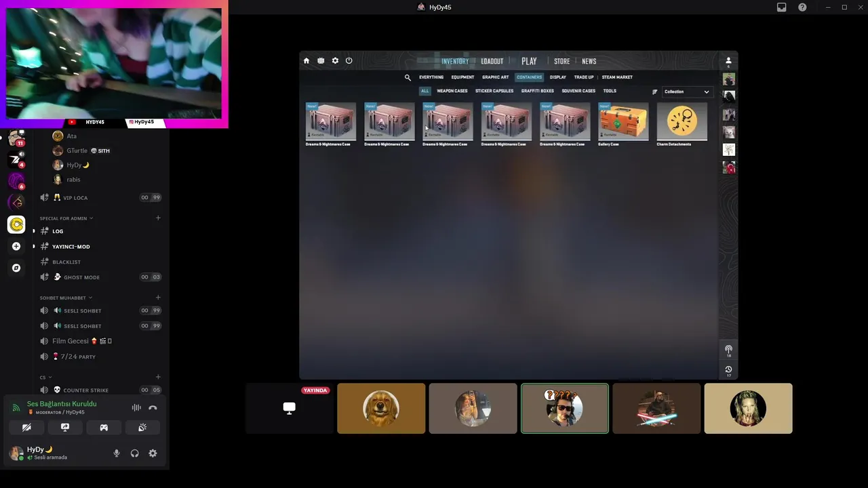Screen dimensions: 868x488
Task: Open the STORE tab
Action: (561, 61)
